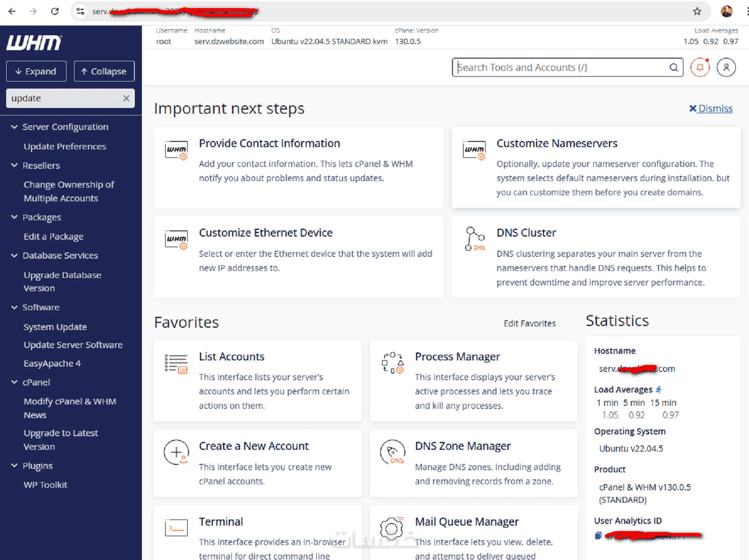749x560 pixels.
Task: Click the DNS Zone Manager icon
Action: pyautogui.click(x=392, y=452)
